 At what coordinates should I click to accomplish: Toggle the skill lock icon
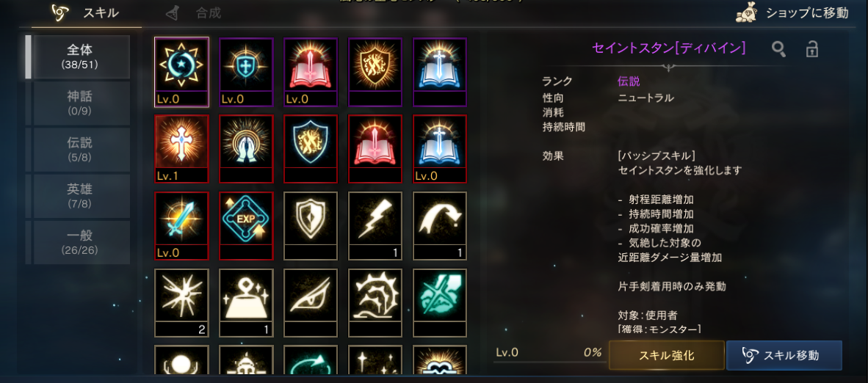coord(811,49)
